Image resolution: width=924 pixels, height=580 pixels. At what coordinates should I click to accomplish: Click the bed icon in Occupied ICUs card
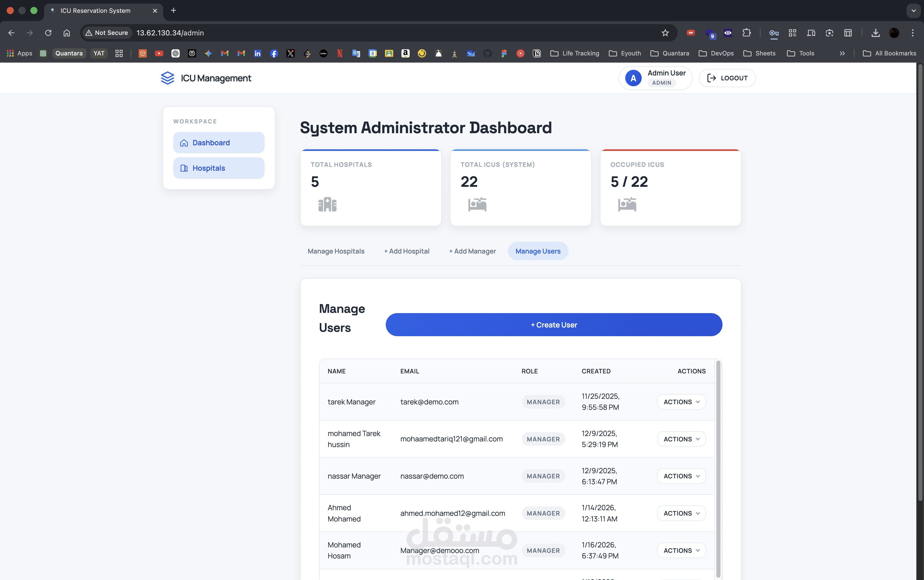627,205
